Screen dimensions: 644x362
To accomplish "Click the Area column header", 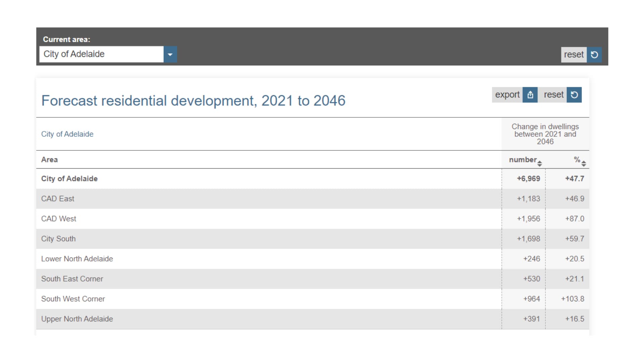I will click(49, 160).
